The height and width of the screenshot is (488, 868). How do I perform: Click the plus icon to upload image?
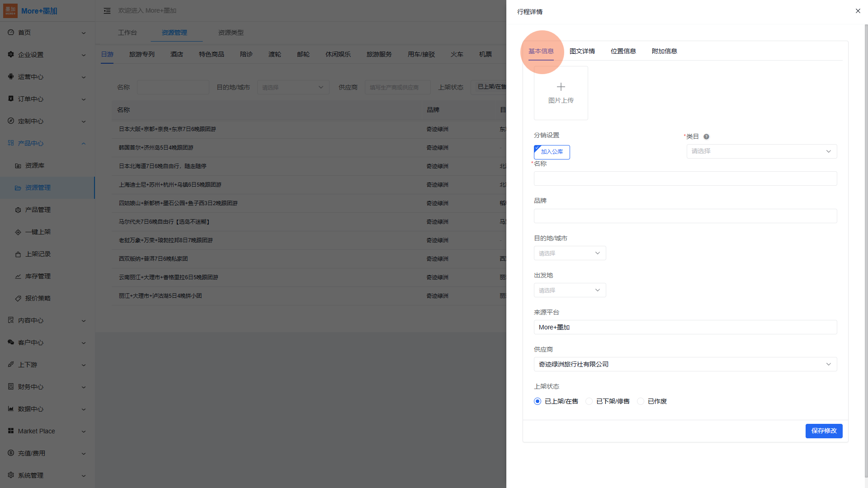pos(561,87)
